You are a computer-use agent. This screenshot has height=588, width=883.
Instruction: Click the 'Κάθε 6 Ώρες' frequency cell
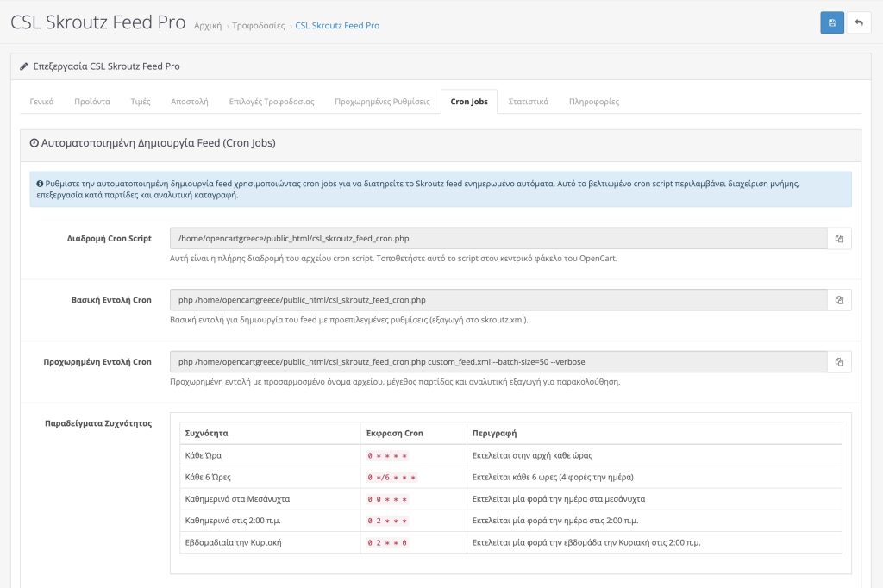coord(270,477)
